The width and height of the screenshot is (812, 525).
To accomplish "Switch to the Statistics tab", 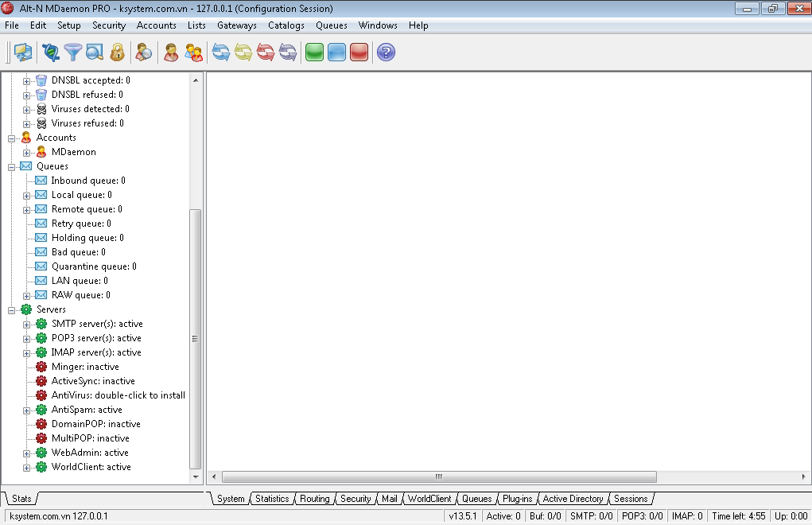I will coord(273,499).
